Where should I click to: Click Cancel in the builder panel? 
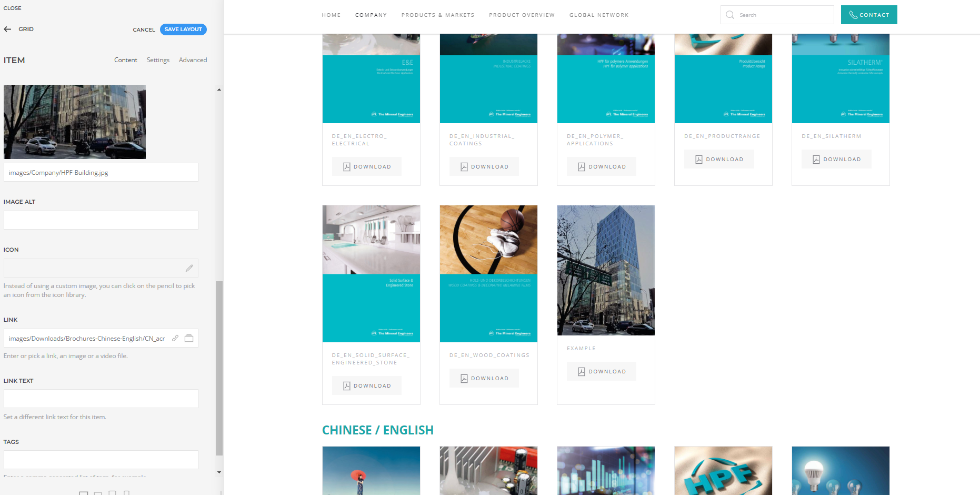(144, 30)
